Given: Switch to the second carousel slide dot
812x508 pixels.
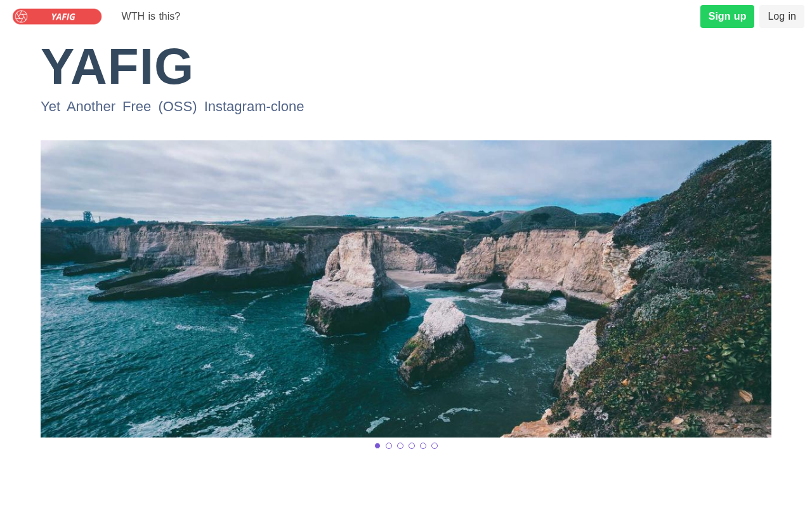Looking at the screenshot, I should (x=389, y=446).
